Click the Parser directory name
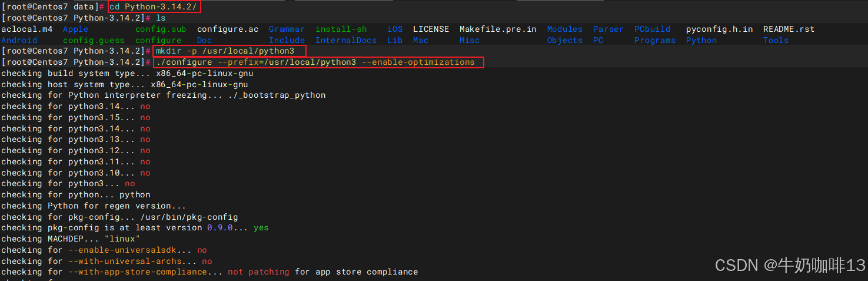This screenshot has height=281, width=868. click(608, 29)
